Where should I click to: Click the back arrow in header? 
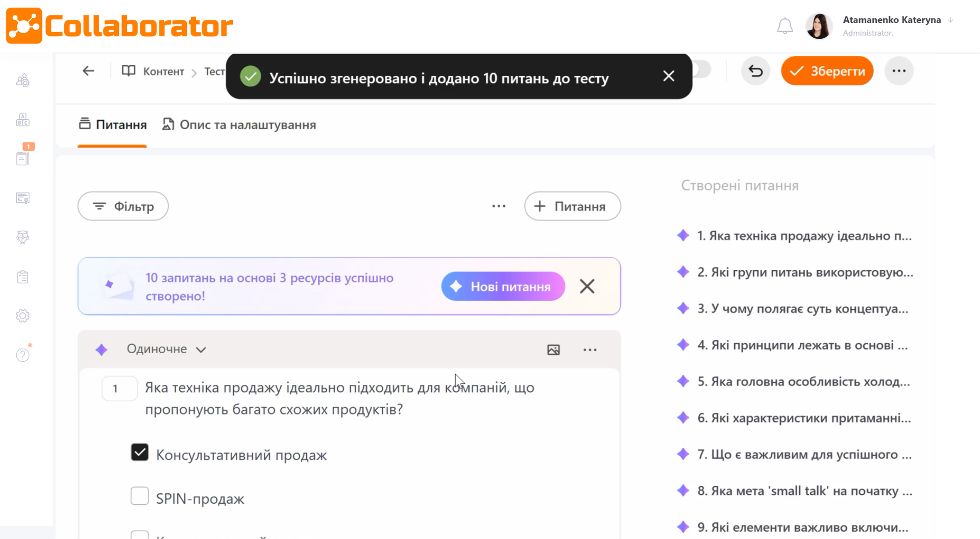tap(88, 71)
